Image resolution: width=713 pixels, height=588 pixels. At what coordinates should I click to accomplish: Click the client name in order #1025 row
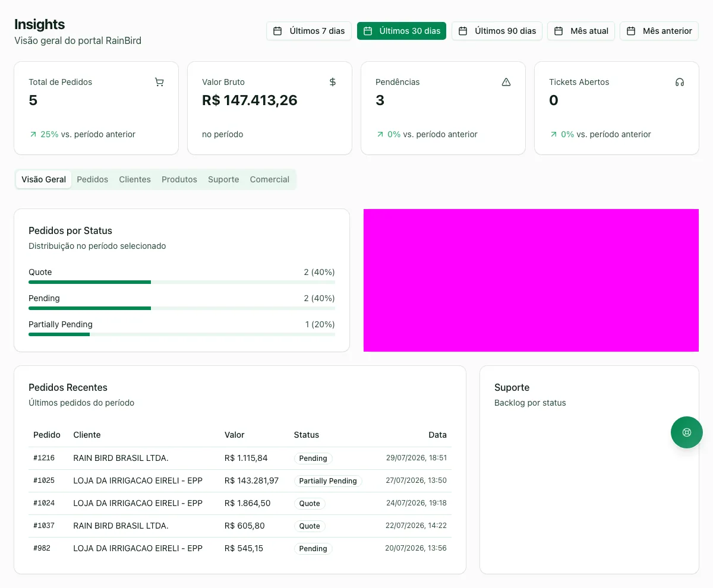pos(138,480)
